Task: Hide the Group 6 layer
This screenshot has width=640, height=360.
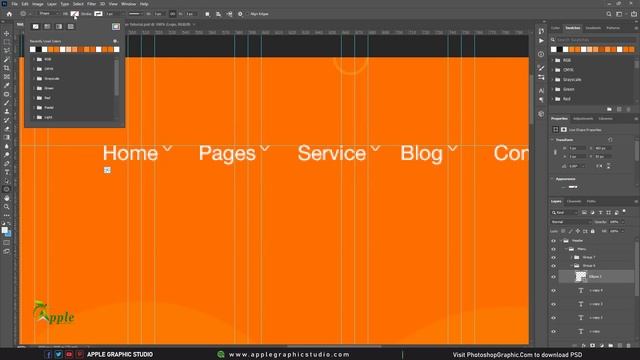Action: [x=554, y=266]
